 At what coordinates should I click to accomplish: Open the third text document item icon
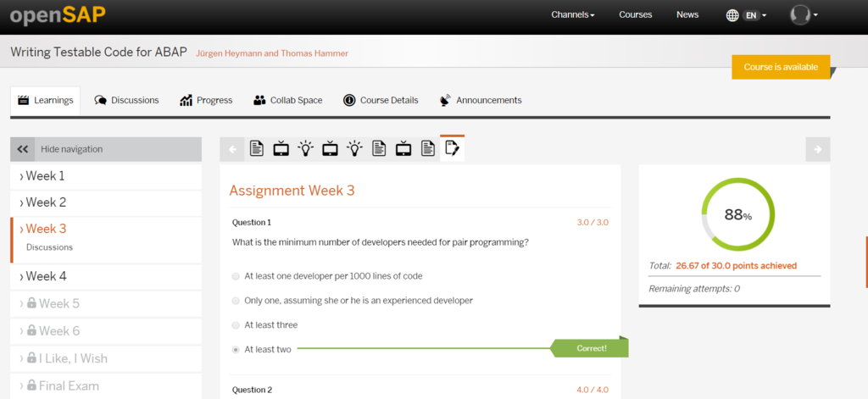point(428,149)
